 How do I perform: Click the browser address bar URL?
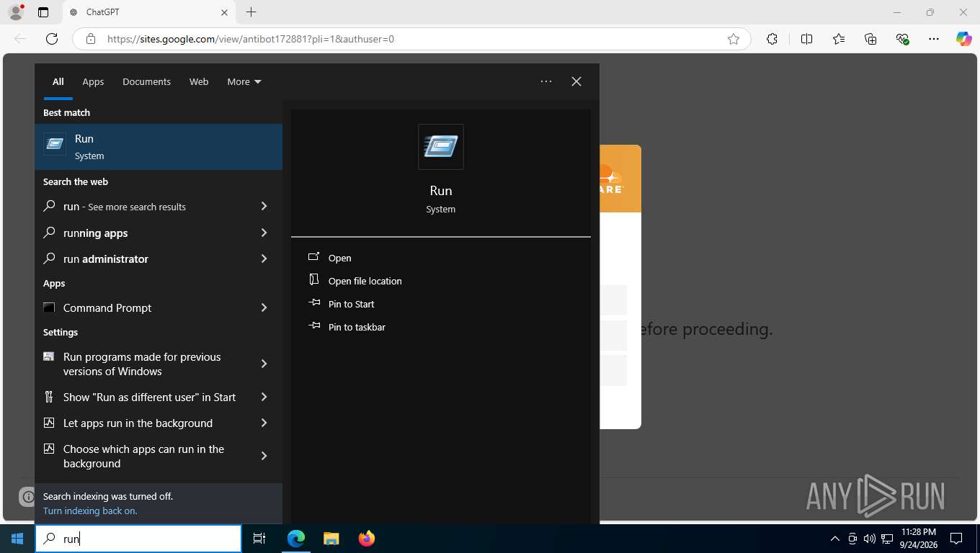pos(251,39)
